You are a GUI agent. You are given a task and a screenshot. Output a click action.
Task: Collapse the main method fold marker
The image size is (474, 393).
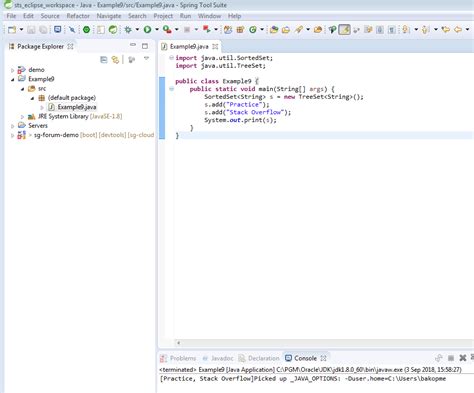(x=171, y=89)
